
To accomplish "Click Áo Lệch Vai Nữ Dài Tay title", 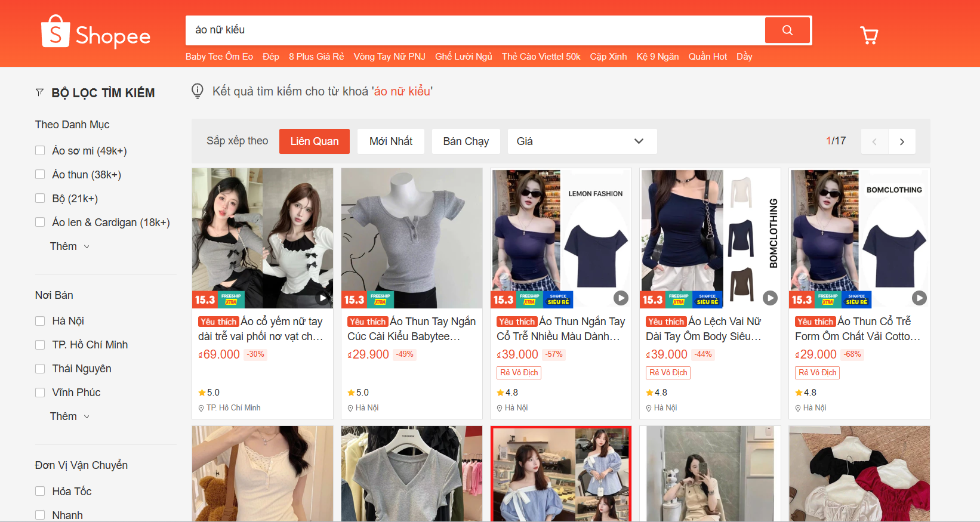I will [704, 329].
